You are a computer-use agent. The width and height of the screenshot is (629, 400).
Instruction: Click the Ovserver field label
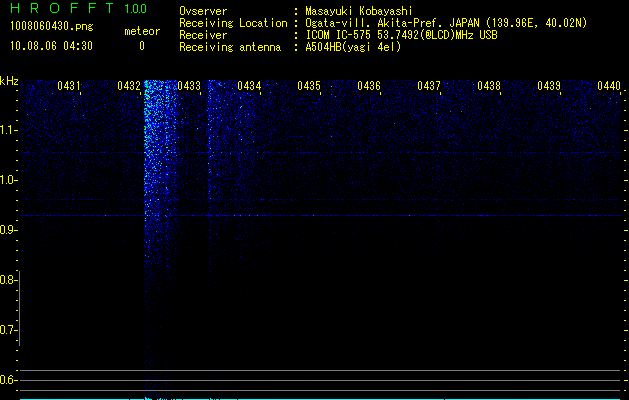tap(203, 11)
